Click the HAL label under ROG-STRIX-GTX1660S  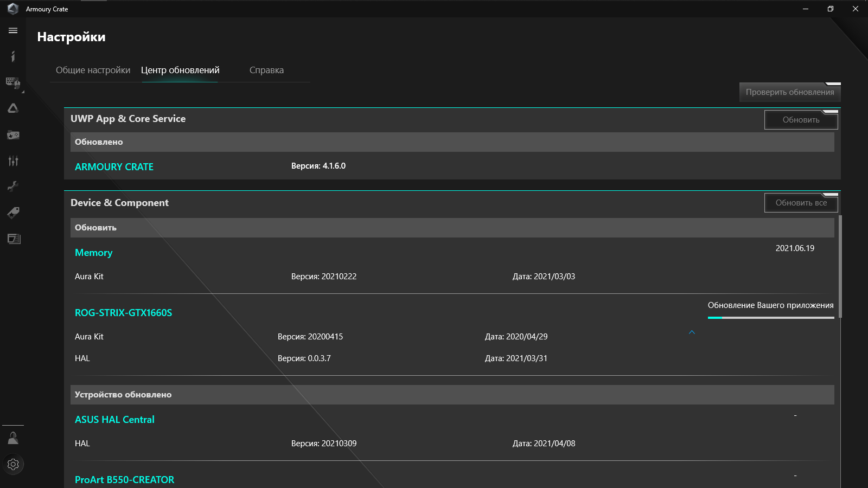pos(82,358)
